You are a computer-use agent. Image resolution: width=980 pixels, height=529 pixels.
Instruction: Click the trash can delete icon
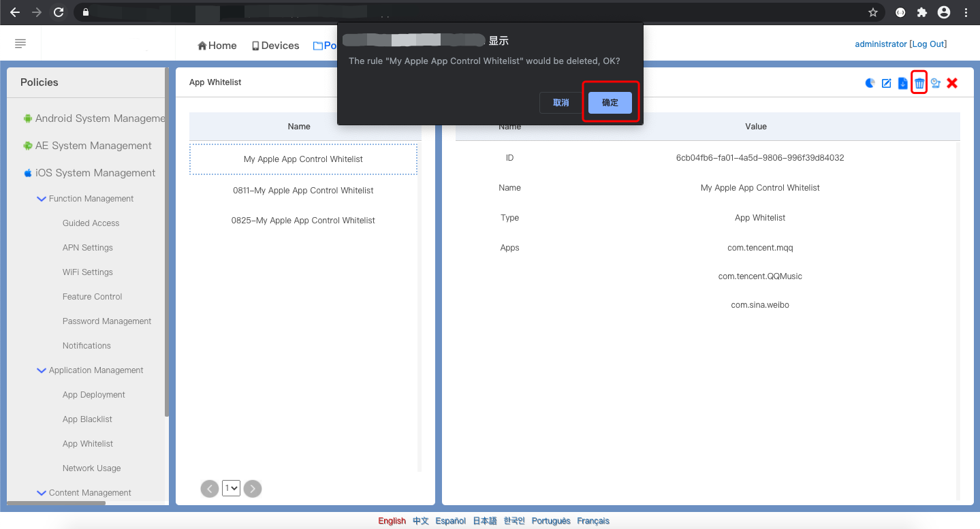(x=919, y=83)
